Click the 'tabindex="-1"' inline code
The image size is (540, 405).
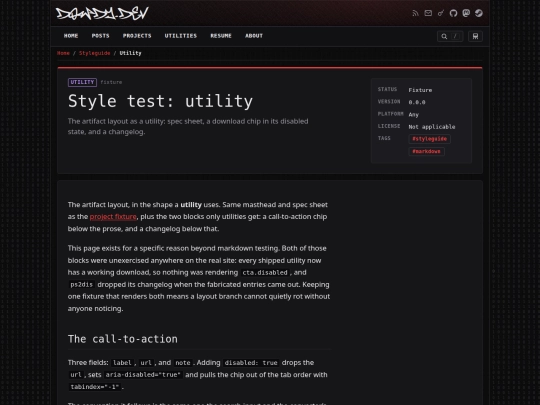click(x=95, y=387)
